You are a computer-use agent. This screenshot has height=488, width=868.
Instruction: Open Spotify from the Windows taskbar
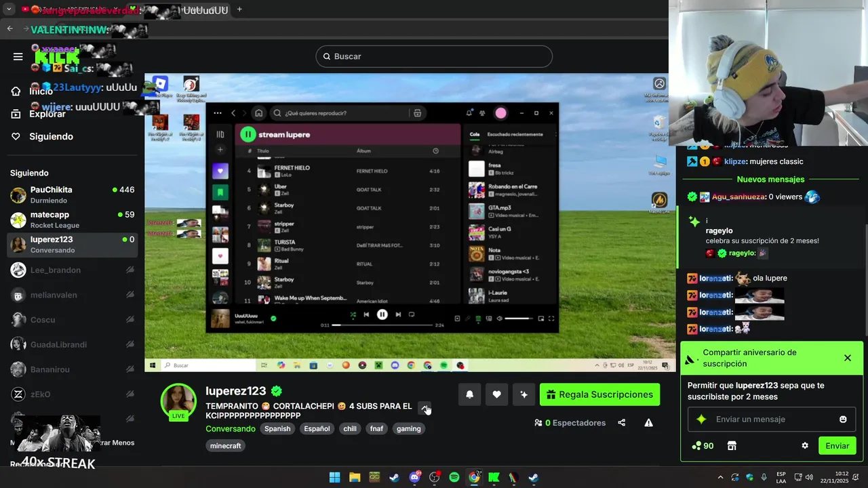454,477
